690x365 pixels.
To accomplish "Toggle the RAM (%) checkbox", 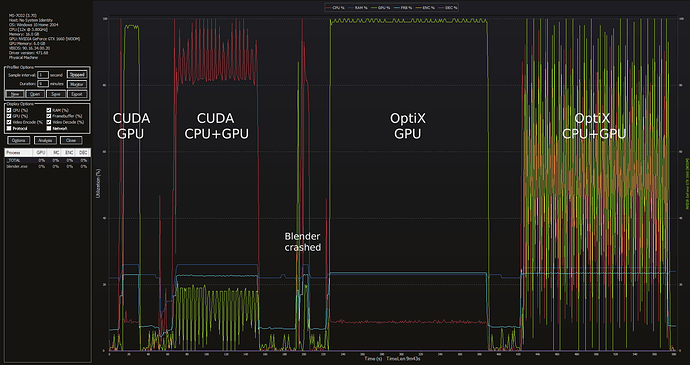I will (49, 110).
